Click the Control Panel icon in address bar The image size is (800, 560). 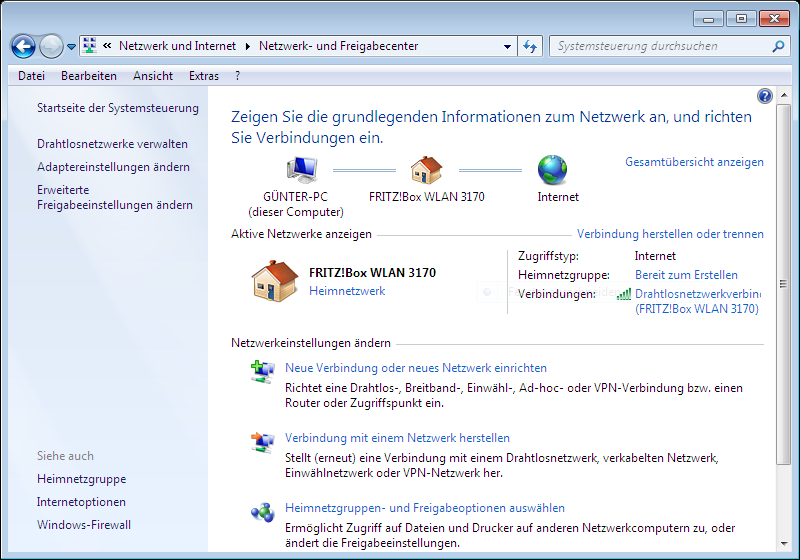[x=90, y=46]
